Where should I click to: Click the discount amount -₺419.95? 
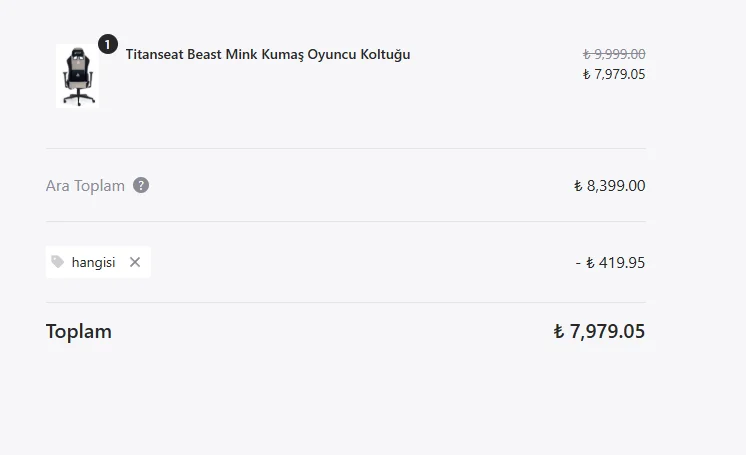[610, 263]
